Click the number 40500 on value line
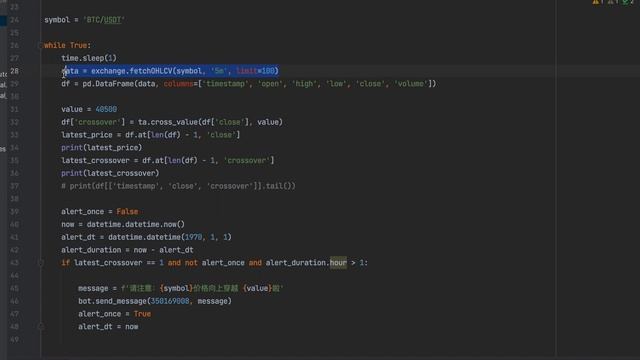 (106, 109)
